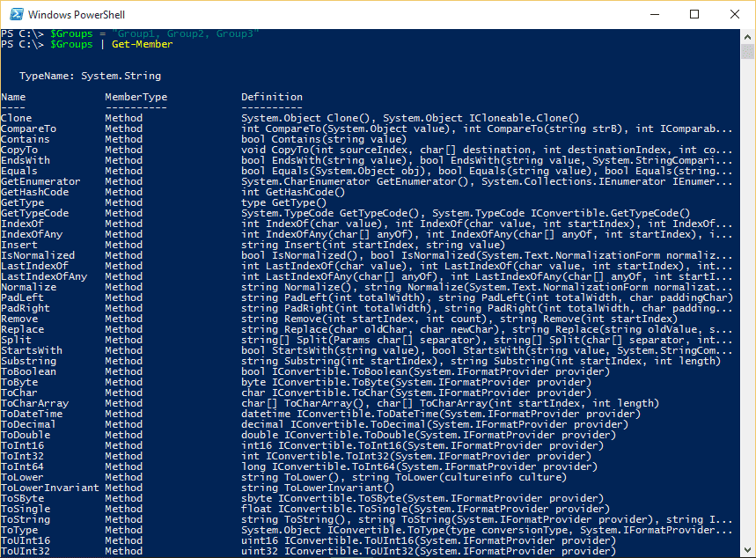Click the Split method entry

click(x=15, y=339)
